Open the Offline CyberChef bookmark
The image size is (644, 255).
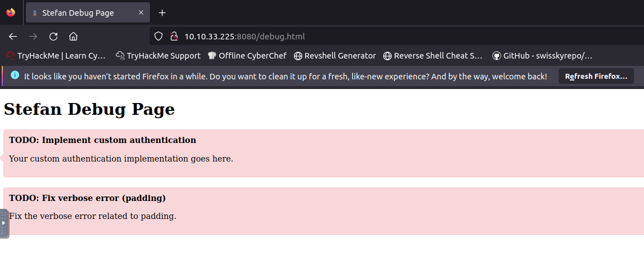point(247,56)
